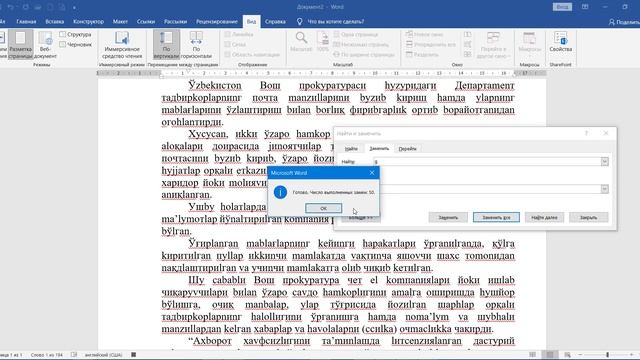Click the Новое окно button
The image size is (640, 360).
(x=425, y=35)
